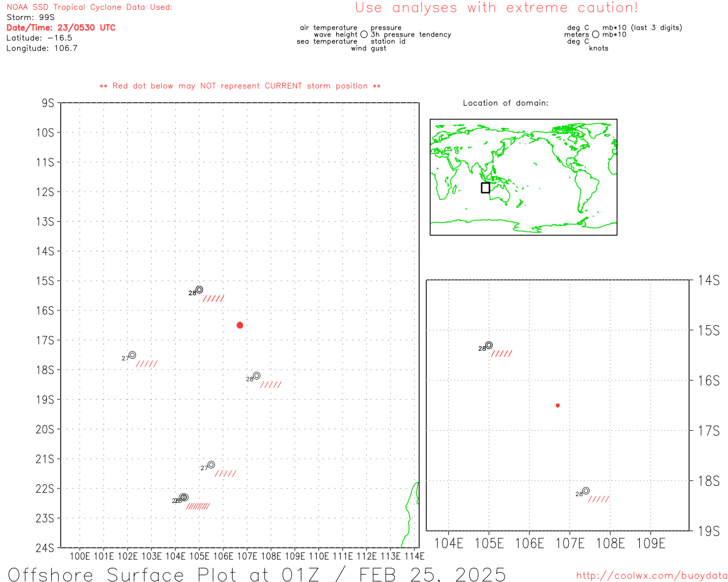Click 'mb*10 (last 3 digits)' legend text
Screen dimensions: 728x582
click(x=642, y=28)
